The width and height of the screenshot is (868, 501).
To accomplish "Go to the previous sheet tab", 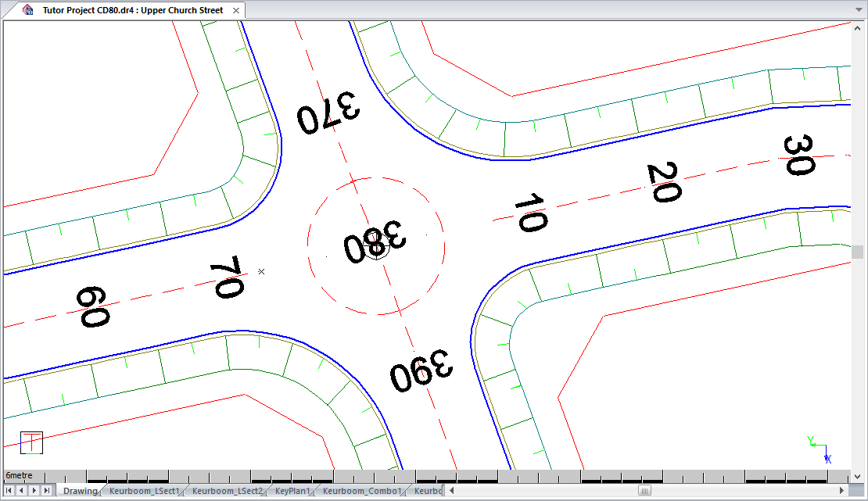I will click(x=21, y=491).
